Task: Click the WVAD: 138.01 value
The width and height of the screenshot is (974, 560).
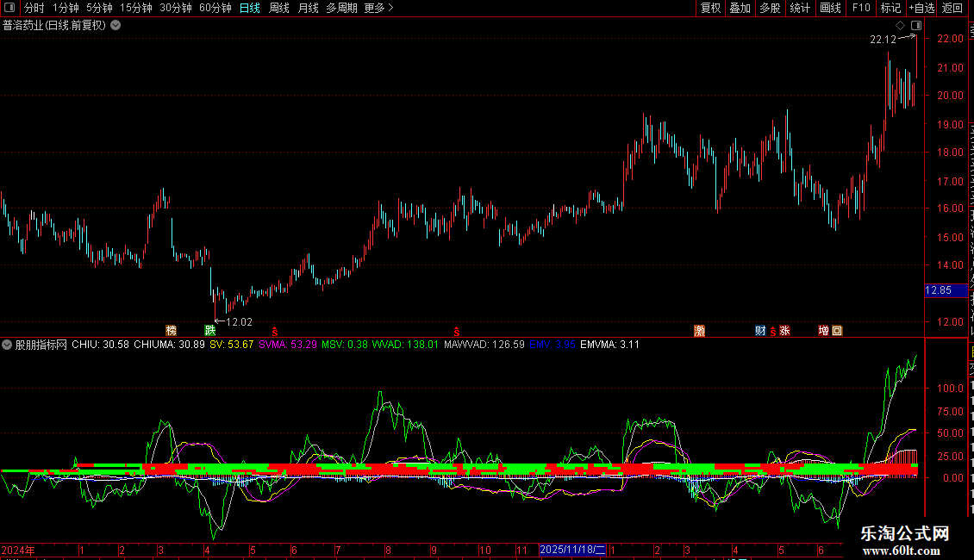Action: [x=405, y=345]
